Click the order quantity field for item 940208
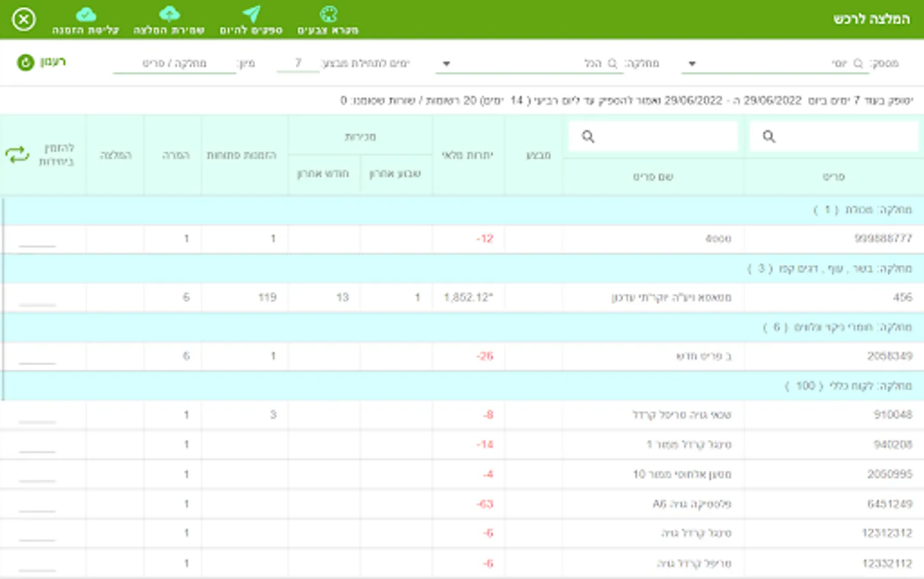Image resolution: width=924 pixels, height=579 pixels. [37, 445]
